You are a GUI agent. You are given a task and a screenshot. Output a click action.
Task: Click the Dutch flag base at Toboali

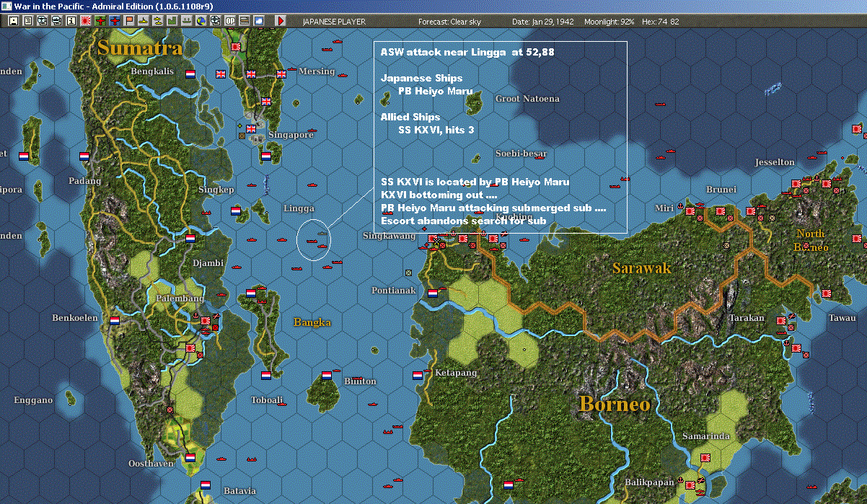265,375
